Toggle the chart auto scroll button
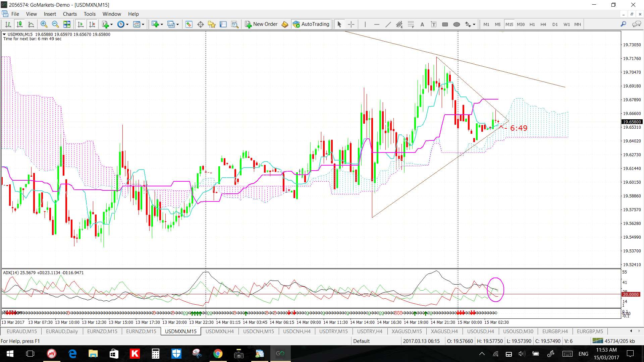644x362 pixels. [x=80, y=24]
